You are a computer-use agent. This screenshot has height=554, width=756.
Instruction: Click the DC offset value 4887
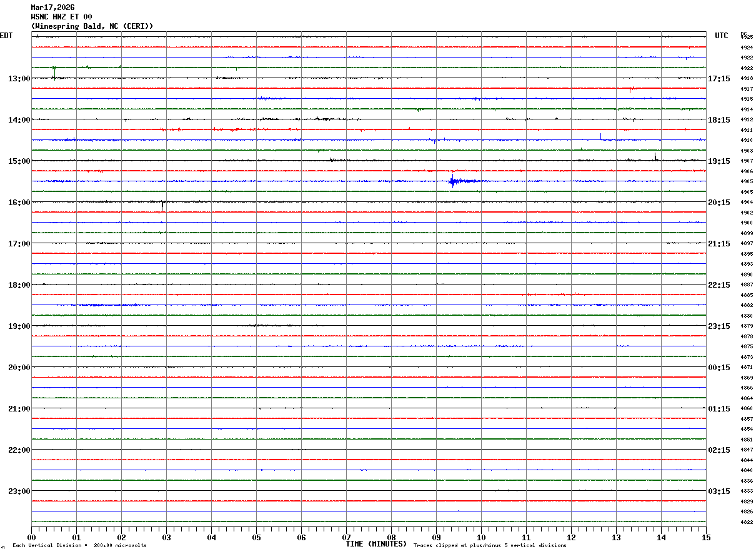(746, 285)
